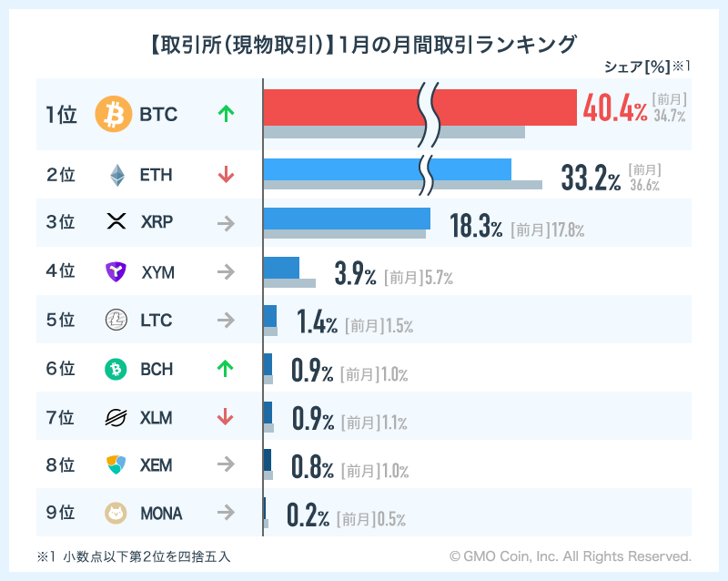
Task: Click the orange Bitcoin BTC logo
Action: coord(114,115)
